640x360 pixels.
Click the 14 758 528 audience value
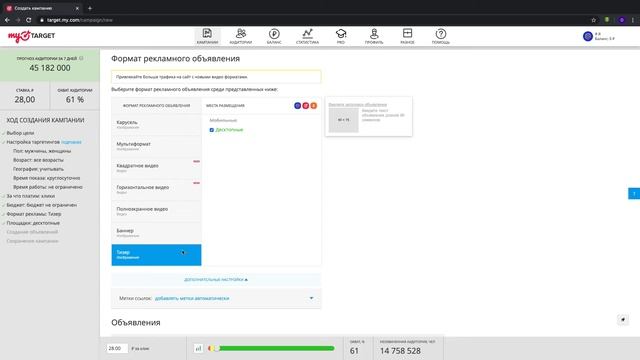coord(400,351)
